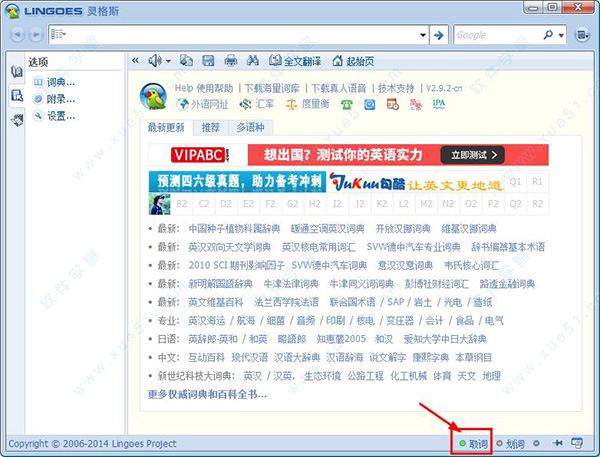The height and width of the screenshot is (457, 600).
Task: Click the binoculars find icon
Action: (253, 60)
